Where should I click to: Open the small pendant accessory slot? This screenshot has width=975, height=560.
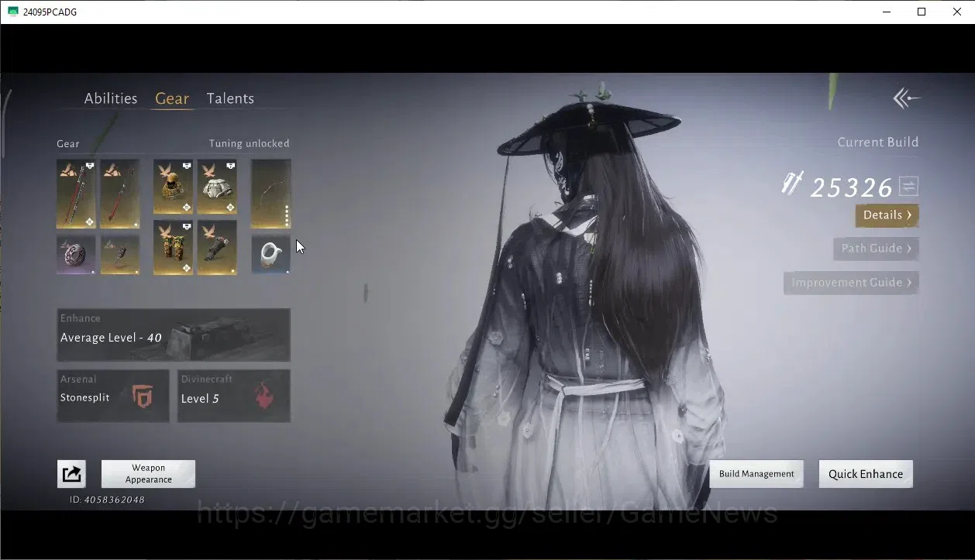click(120, 255)
